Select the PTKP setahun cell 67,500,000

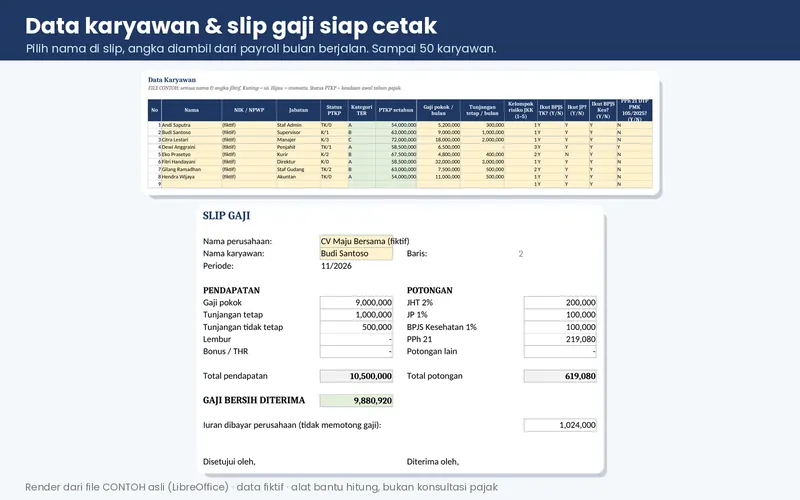point(396,154)
